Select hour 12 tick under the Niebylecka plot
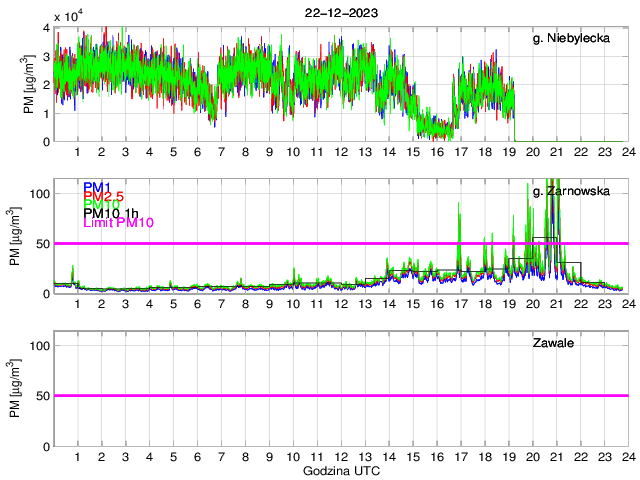The image size is (640, 480). (x=340, y=152)
